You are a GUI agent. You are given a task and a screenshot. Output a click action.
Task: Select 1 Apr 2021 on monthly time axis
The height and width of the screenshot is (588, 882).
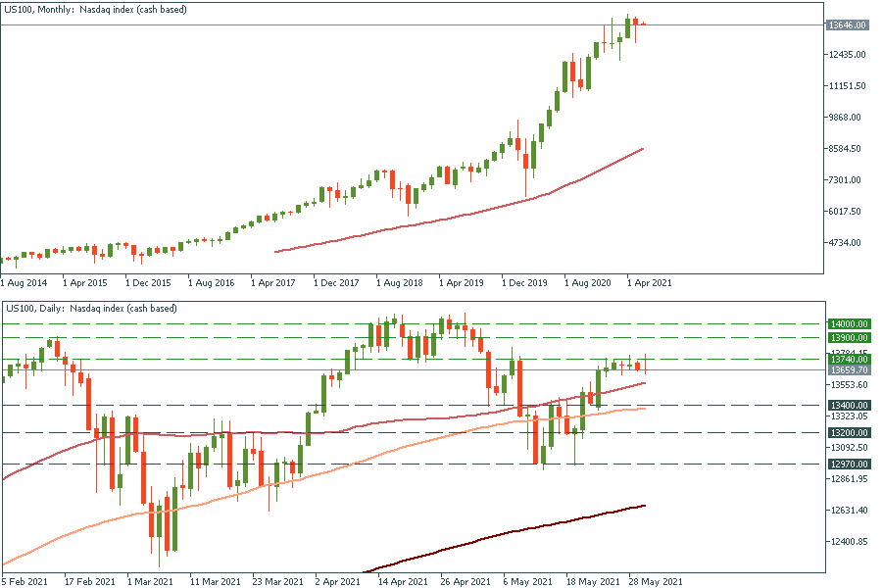[649, 282]
